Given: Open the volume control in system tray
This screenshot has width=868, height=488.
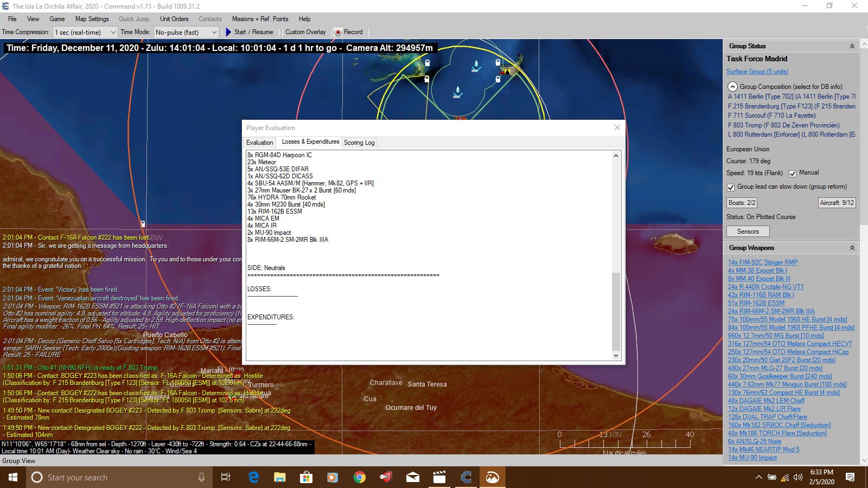Looking at the screenshot, I should 798,477.
